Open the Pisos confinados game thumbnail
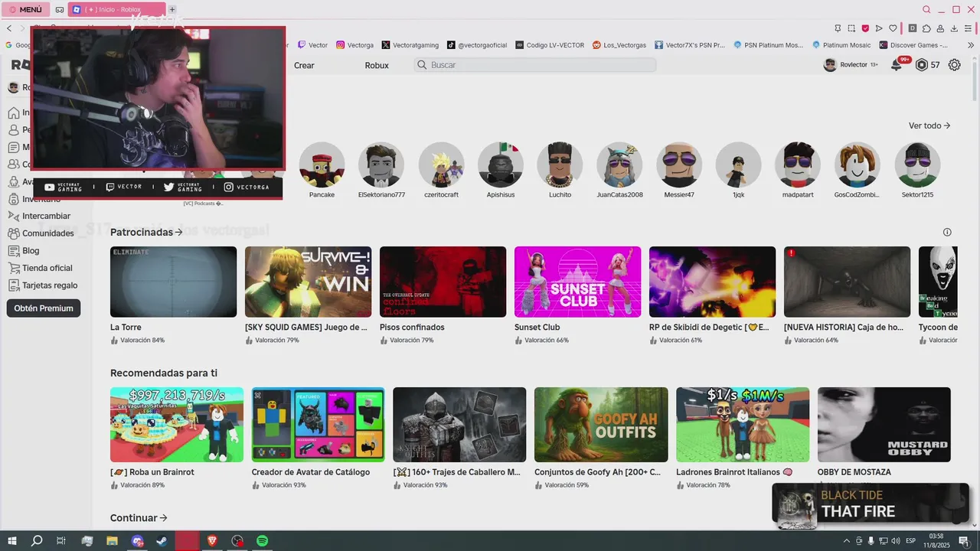 point(443,282)
